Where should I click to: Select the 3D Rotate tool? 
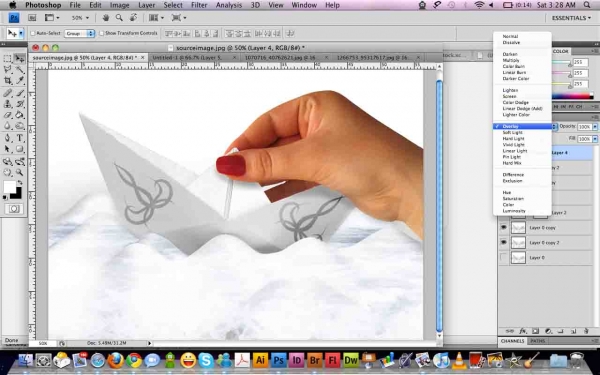7,161
